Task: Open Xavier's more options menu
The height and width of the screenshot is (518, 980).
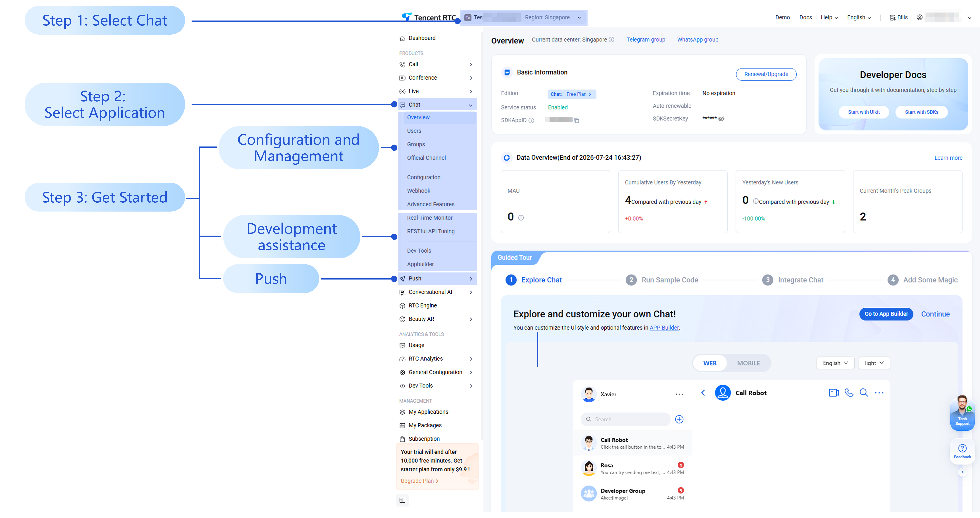Action: [679, 394]
